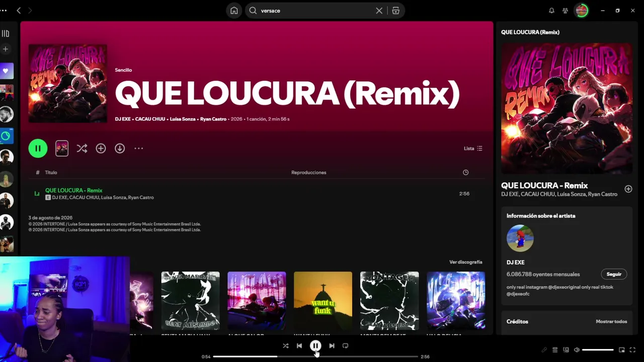Open the profile avatar menu

point(582,11)
